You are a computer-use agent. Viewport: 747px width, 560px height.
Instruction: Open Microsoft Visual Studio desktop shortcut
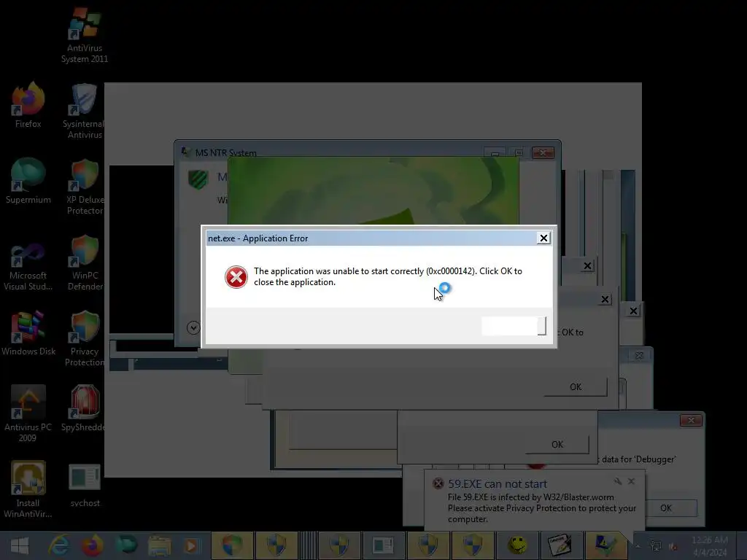pos(28,264)
